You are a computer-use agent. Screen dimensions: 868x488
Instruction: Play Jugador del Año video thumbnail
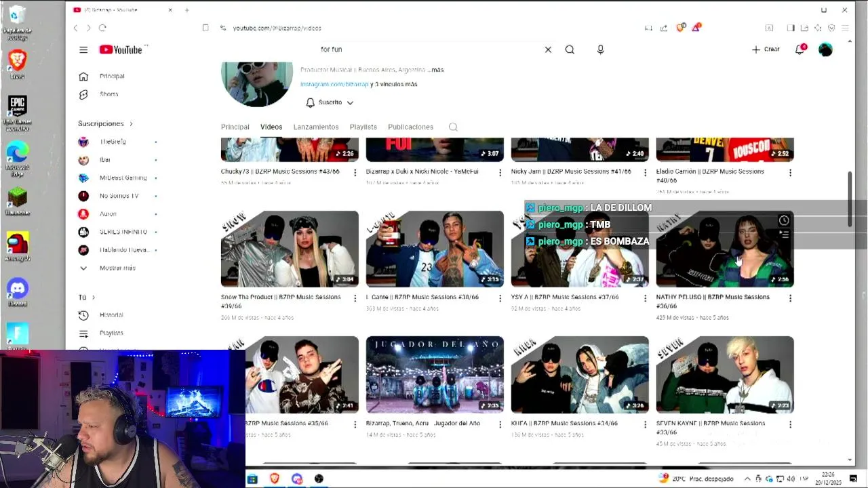click(x=435, y=375)
